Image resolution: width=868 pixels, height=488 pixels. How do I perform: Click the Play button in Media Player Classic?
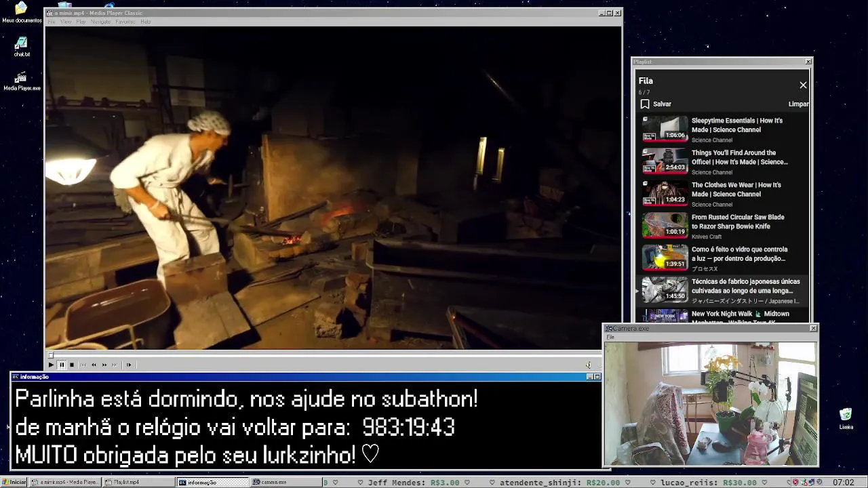[x=51, y=365]
